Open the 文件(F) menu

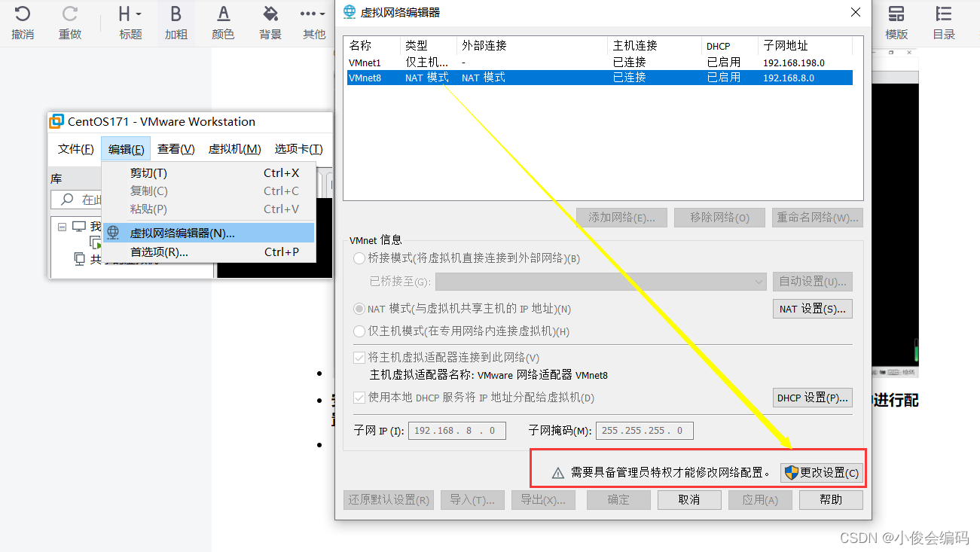point(76,149)
